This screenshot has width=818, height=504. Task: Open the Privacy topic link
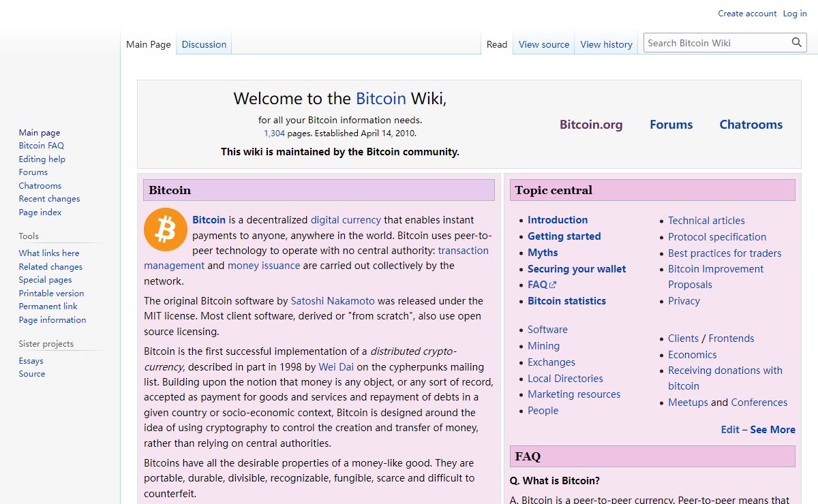[684, 301]
